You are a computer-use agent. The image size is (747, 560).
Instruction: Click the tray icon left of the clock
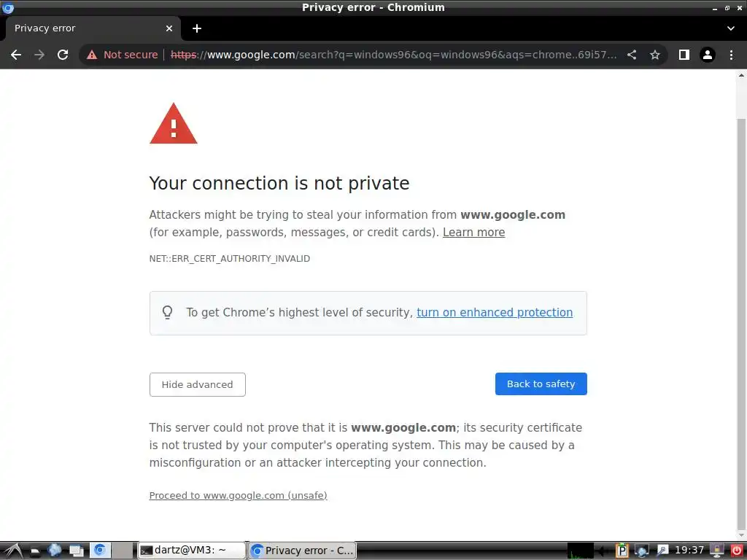tap(662, 551)
